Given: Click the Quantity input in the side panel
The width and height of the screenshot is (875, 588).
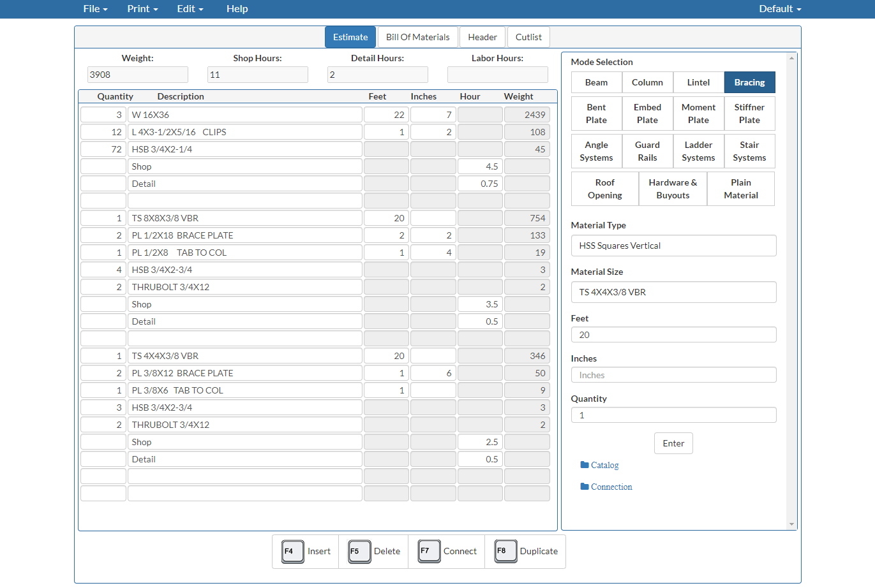Looking at the screenshot, I should point(674,415).
